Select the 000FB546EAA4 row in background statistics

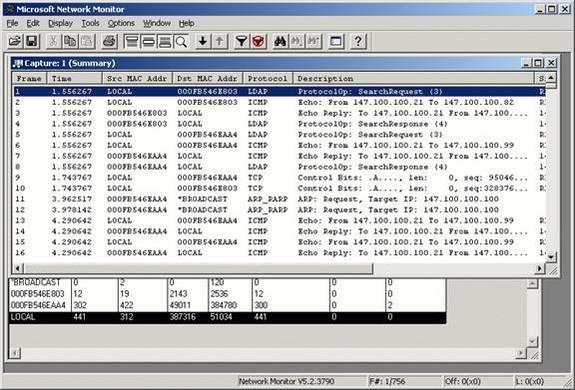click(227, 305)
